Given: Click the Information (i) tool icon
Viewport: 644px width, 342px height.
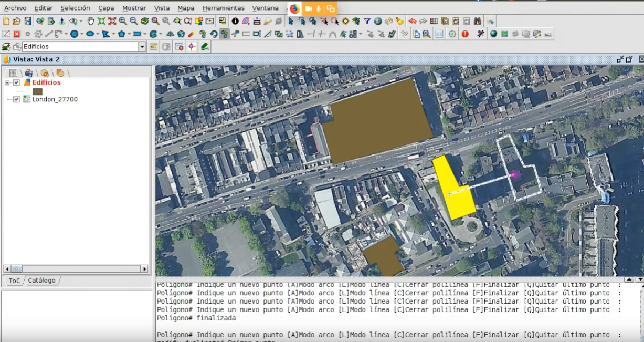Looking at the screenshot, I should [235, 21].
